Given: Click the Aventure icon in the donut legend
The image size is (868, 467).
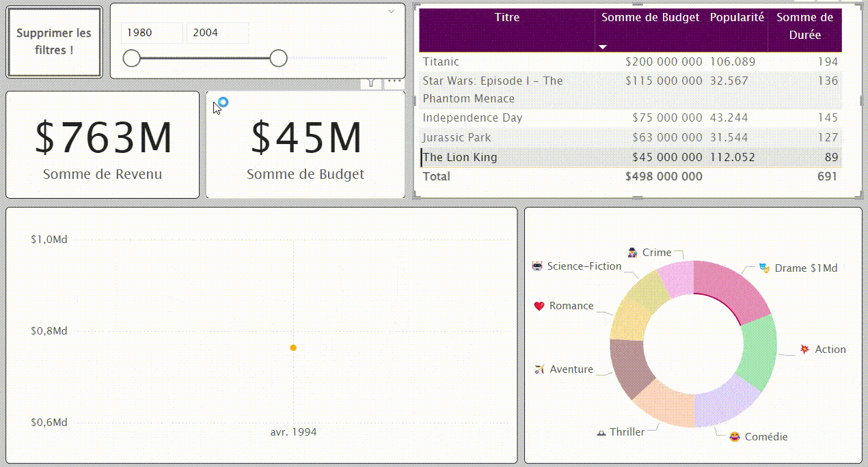Looking at the screenshot, I should click(539, 369).
